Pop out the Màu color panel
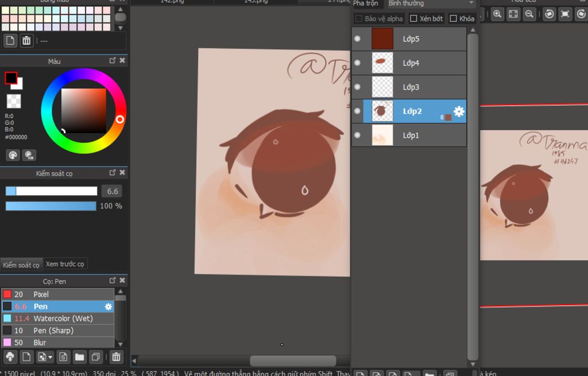Image resolution: width=588 pixels, height=376 pixels. tap(112, 60)
